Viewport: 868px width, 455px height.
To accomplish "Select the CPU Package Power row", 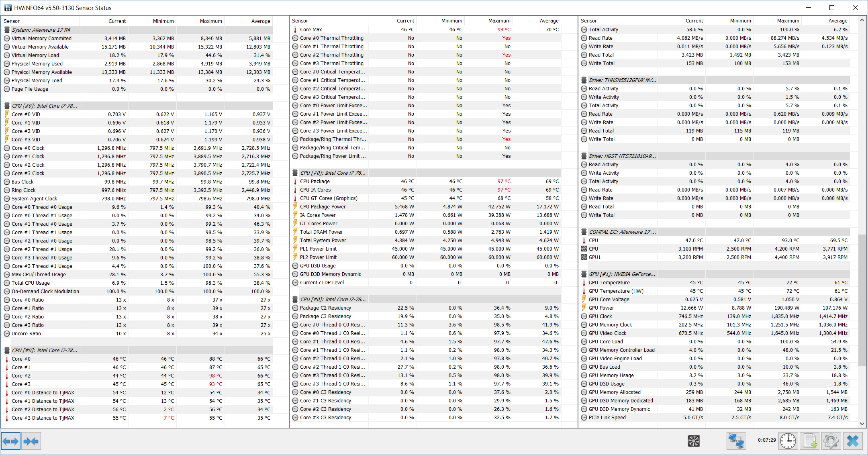I will coord(426,206).
